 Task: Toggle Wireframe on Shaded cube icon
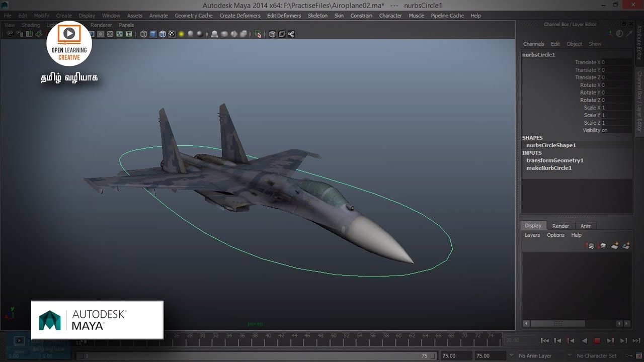[163, 34]
